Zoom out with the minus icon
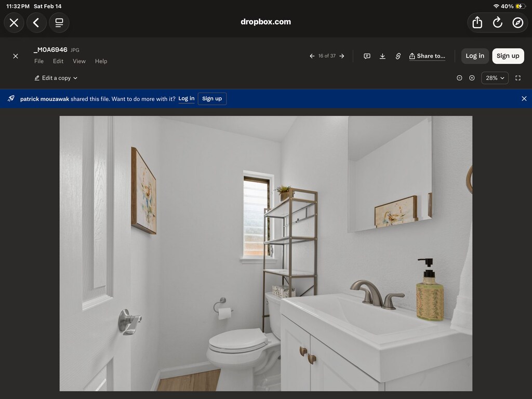This screenshot has width=532, height=399. tap(459, 78)
